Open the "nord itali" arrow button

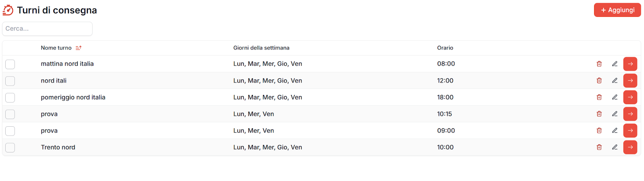click(x=630, y=80)
